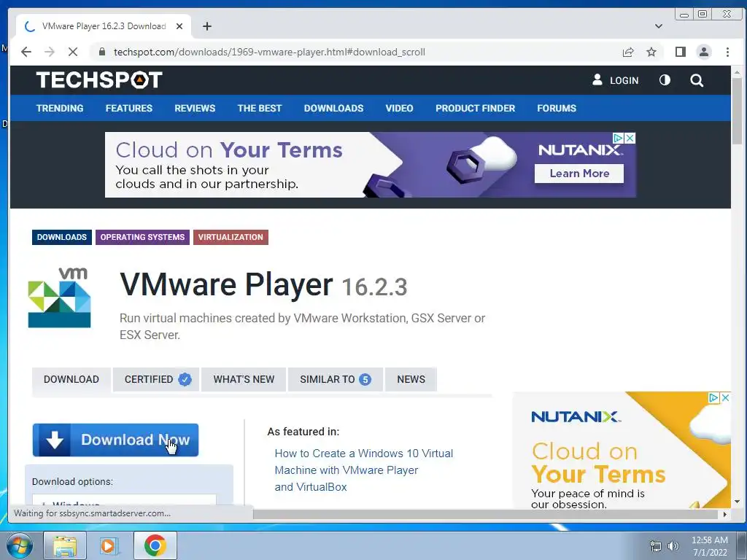This screenshot has width=747, height=560.
Task: Open the Windows Start button
Action: click(19, 545)
